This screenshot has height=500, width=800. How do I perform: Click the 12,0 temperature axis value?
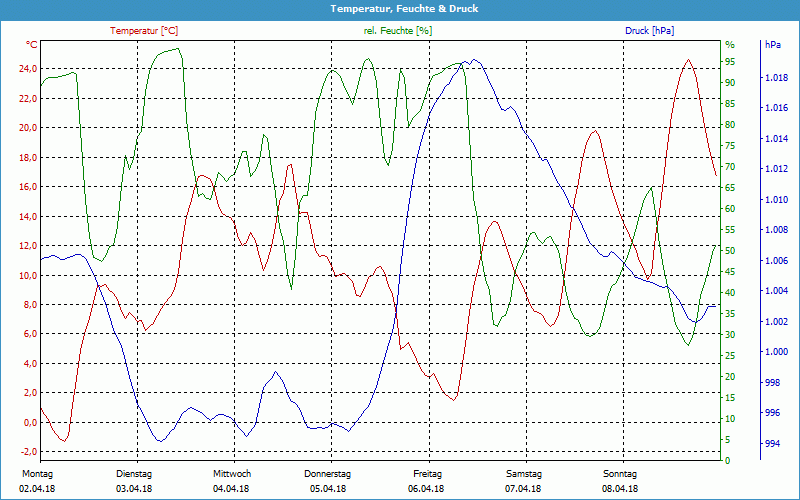(28, 246)
